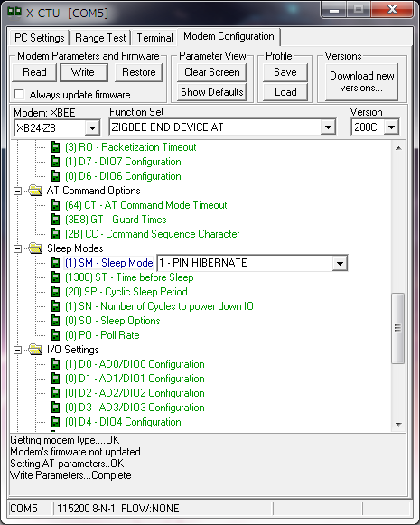Click the D0 AD0/DIO0 Configuration icon
420x525 pixels.
pyautogui.click(x=55, y=364)
